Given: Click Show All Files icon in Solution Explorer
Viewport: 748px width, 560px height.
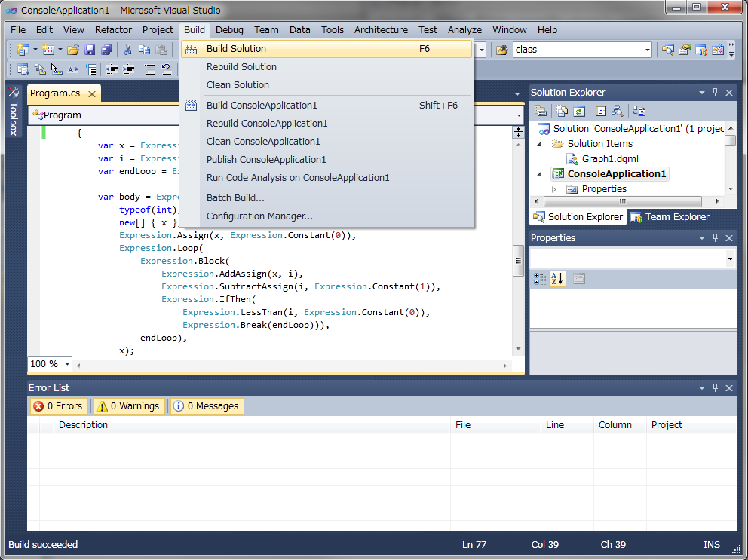Looking at the screenshot, I should pyautogui.click(x=562, y=111).
